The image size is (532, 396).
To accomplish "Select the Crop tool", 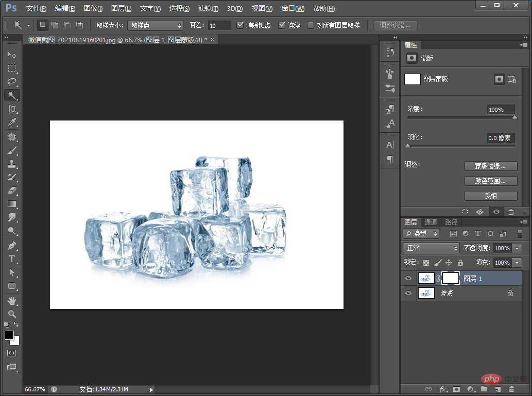I will 12,109.
